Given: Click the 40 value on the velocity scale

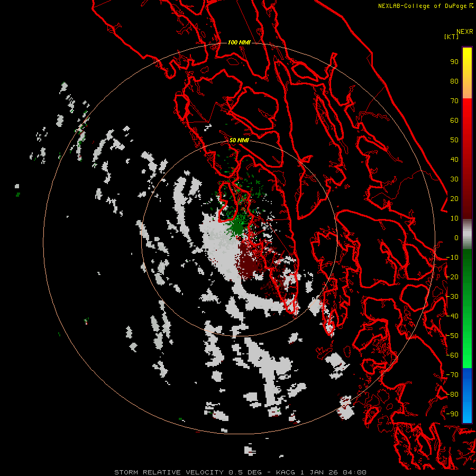Looking at the screenshot, I should (454, 160).
